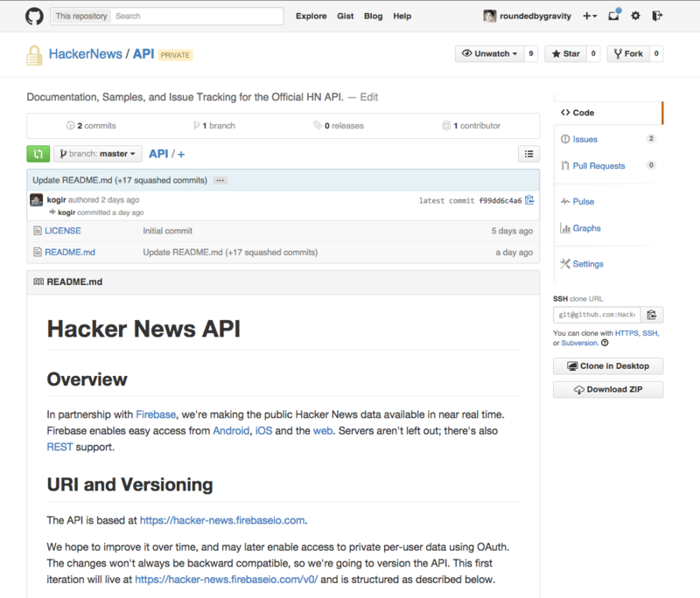The width and height of the screenshot is (700, 598).
Task: Click the GitHub octocat logo
Action: click(34, 16)
